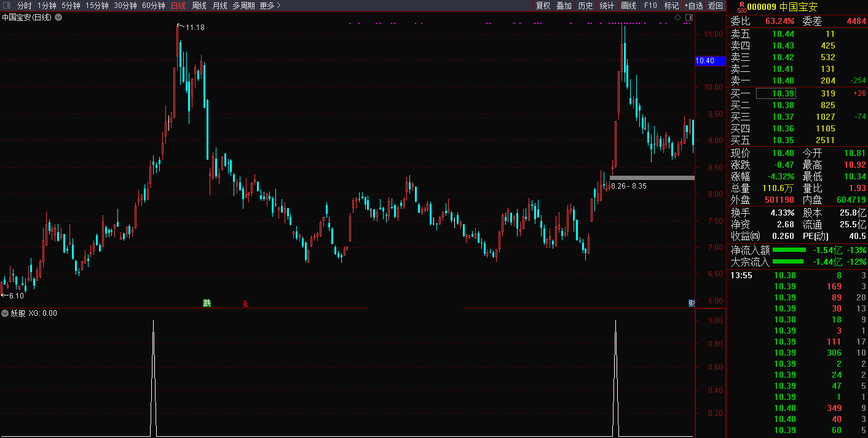Viewport: 868px width, 438px height.
Task: Click the 最低 value 10.34
Action: click(x=854, y=177)
